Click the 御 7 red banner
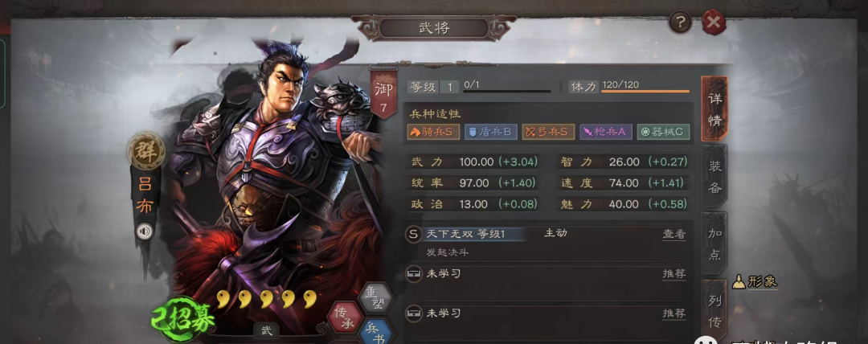The width and height of the screenshot is (868, 344). 383,93
